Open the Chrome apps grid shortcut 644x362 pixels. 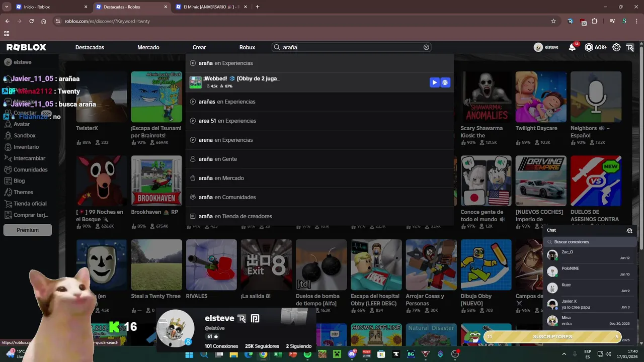tap(7, 34)
